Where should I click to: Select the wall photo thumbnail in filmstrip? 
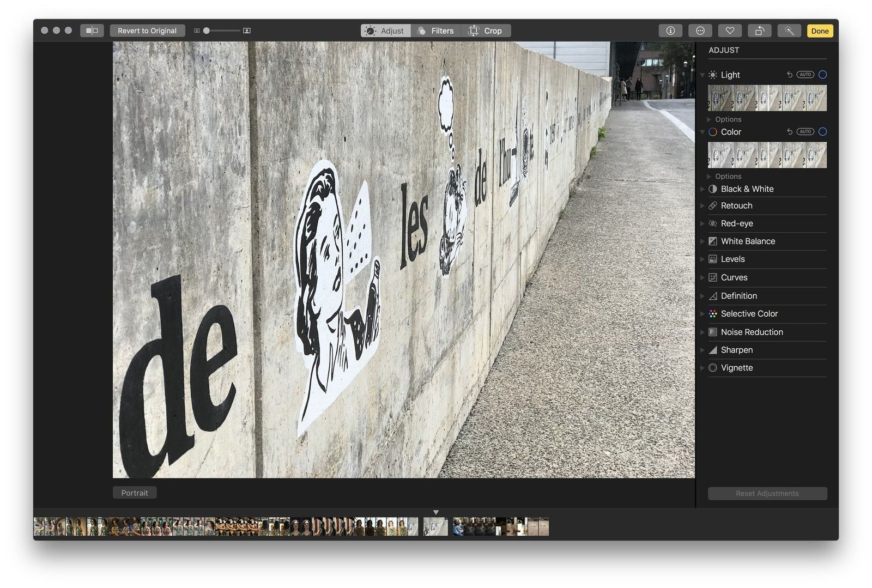(x=435, y=527)
